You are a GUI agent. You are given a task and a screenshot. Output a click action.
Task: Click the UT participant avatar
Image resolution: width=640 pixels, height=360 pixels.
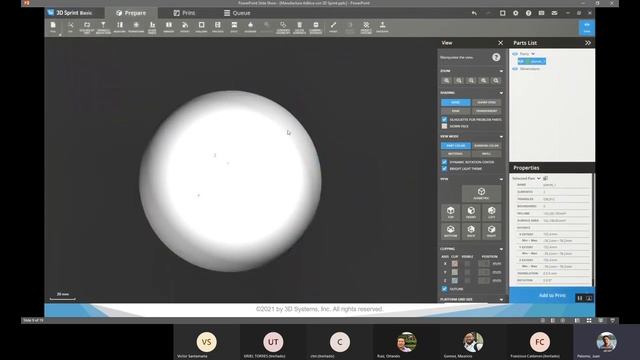click(x=273, y=342)
